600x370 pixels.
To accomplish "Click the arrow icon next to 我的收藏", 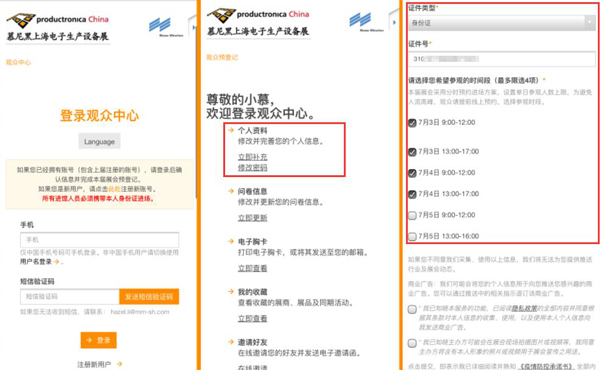I will pyautogui.click(x=231, y=292).
